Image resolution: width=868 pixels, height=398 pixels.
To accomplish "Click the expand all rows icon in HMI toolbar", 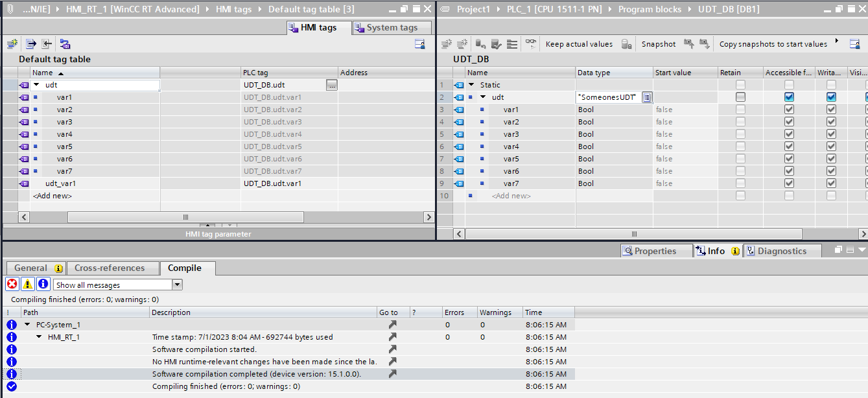I will click(x=30, y=44).
